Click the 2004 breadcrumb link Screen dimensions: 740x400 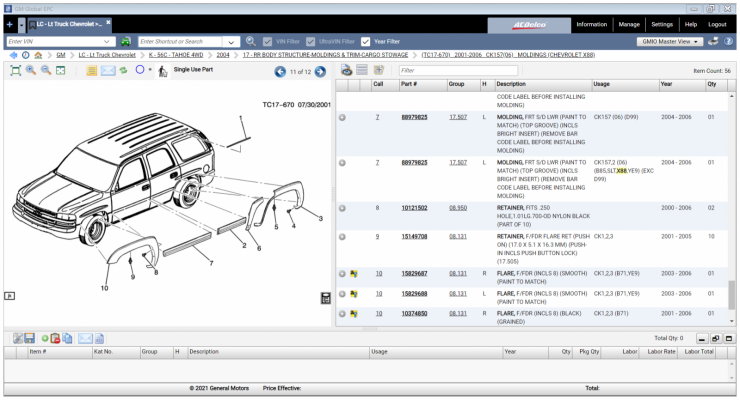[223, 55]
